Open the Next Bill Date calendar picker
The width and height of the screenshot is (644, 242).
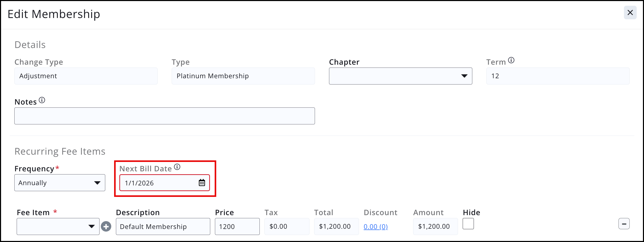pos(202,183)
